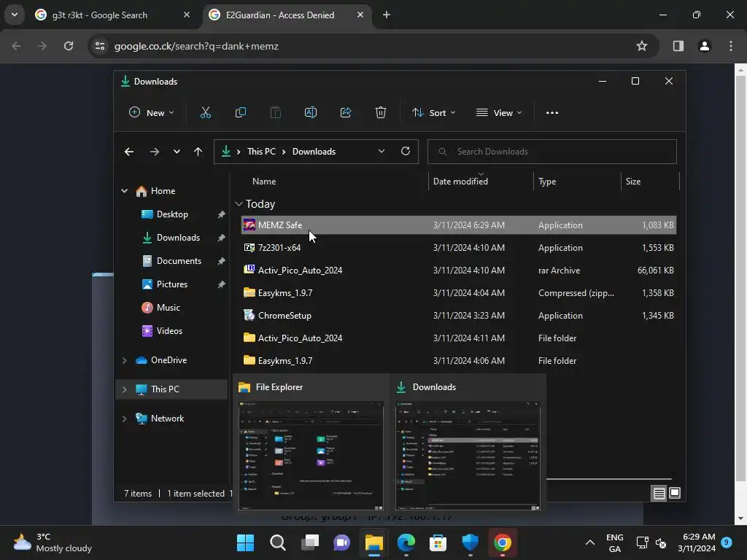
Task: Open the chat camera app on taskbar
Action: click(x=341, y=542)
